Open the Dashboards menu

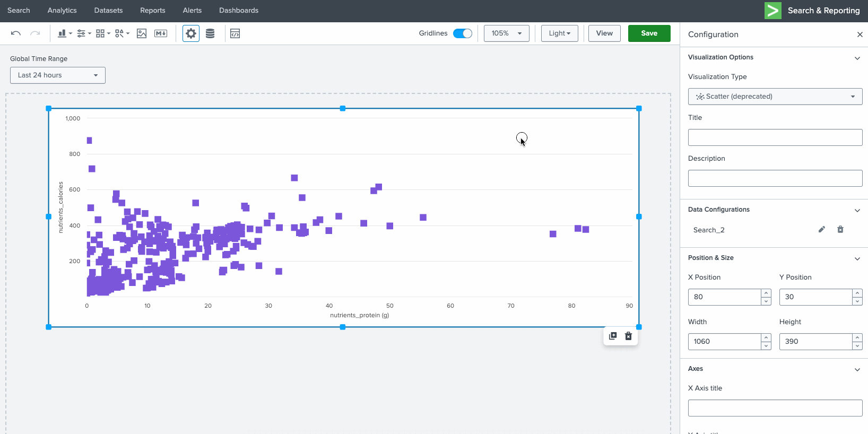tap(239, 11)
